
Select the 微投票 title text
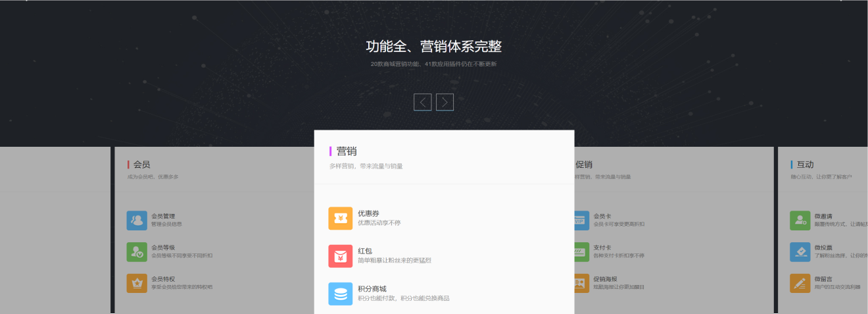pos(823,248)
